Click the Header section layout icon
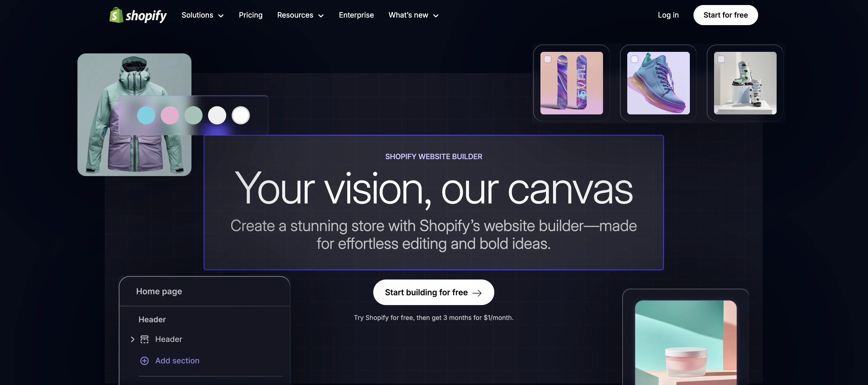 pyautogui.click(x=144, y=339)
